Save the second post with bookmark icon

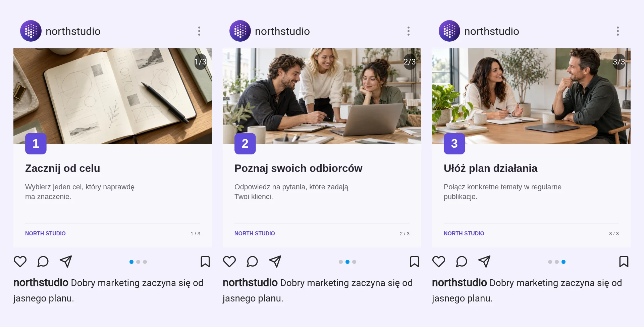[415, 262]
